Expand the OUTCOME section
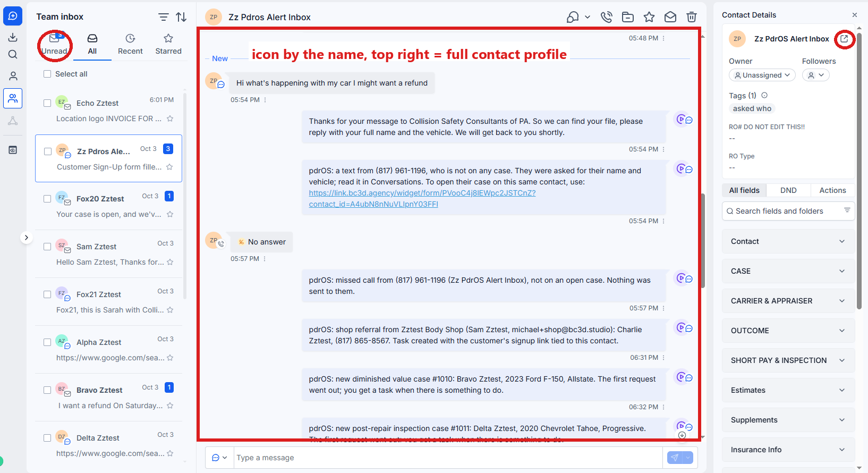Viewport: 868px width, 473px height. (x=788, y=331)
